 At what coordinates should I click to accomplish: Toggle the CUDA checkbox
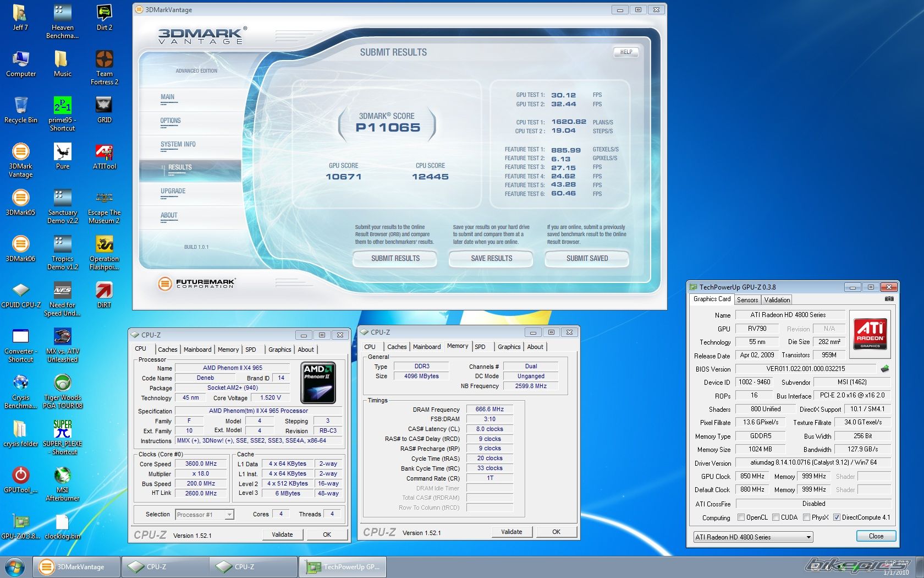tap(776, 517)
